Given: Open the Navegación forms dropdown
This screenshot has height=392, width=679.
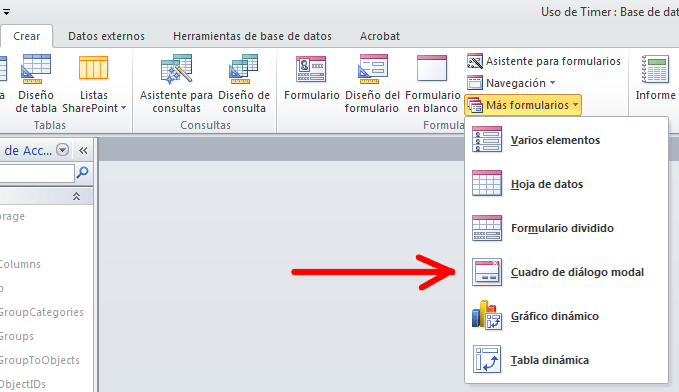Looking at the screenshot, I should 511,83.
